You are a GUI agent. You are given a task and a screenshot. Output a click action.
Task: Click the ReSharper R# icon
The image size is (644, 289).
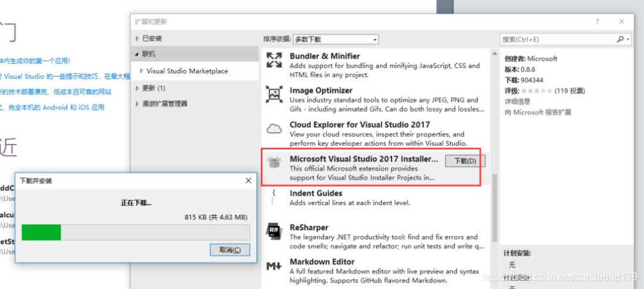(x=274, y=231)
